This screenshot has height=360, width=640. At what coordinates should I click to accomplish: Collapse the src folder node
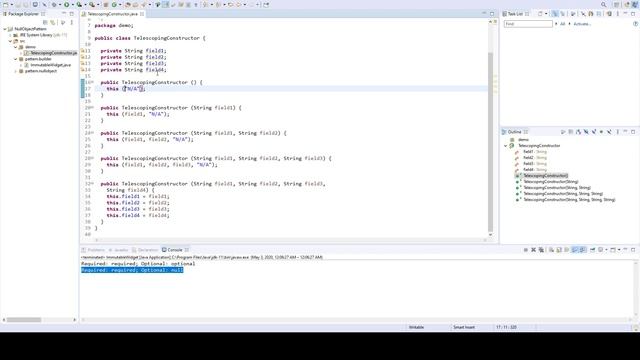pos(10,41)
